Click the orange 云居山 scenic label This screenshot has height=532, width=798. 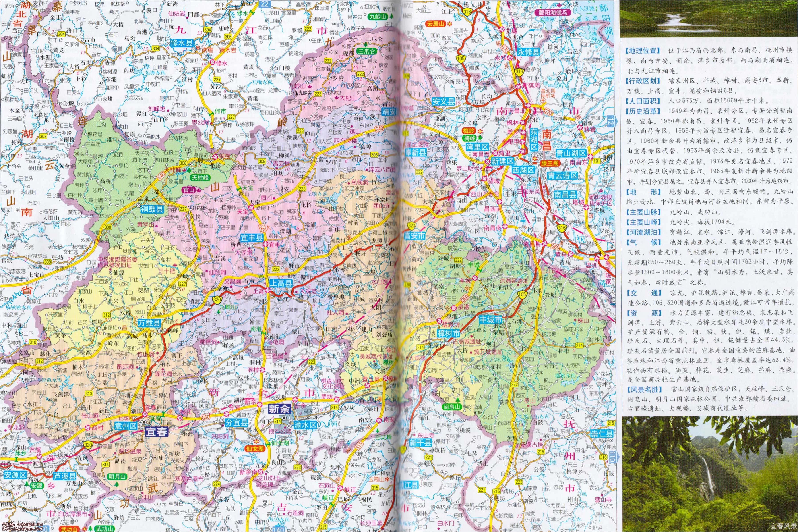[436, 24]
